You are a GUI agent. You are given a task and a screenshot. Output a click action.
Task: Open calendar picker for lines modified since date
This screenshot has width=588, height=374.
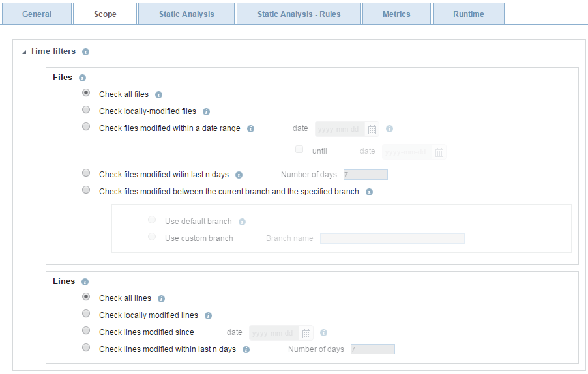(x=306, y=333)
